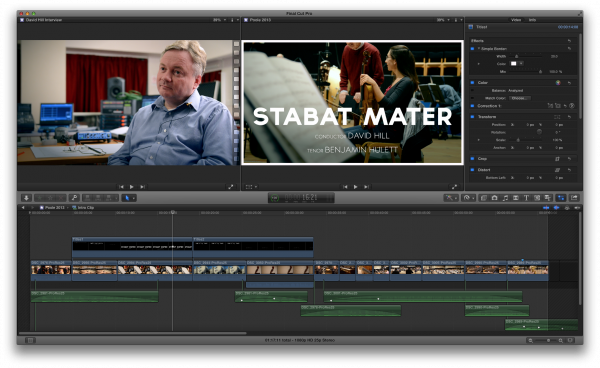Toggle the Color section checkbox
The image size is (600, 368).
472,83
